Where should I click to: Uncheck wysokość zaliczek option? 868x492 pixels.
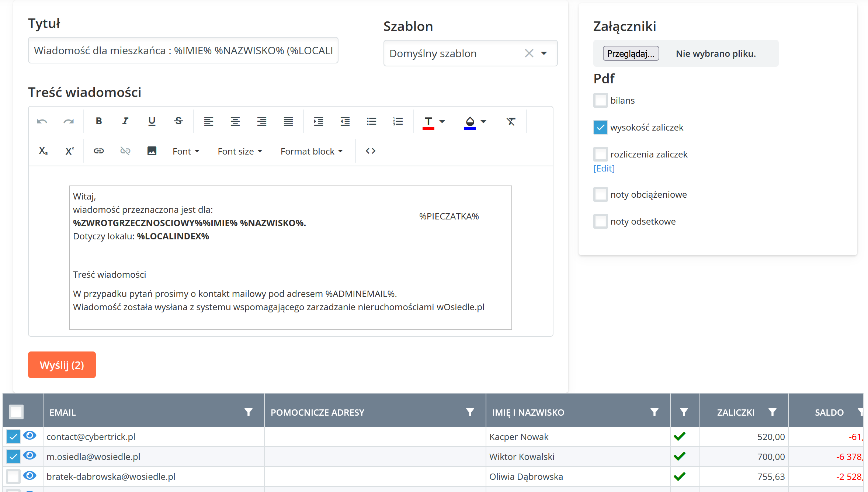tap(600, 127)
